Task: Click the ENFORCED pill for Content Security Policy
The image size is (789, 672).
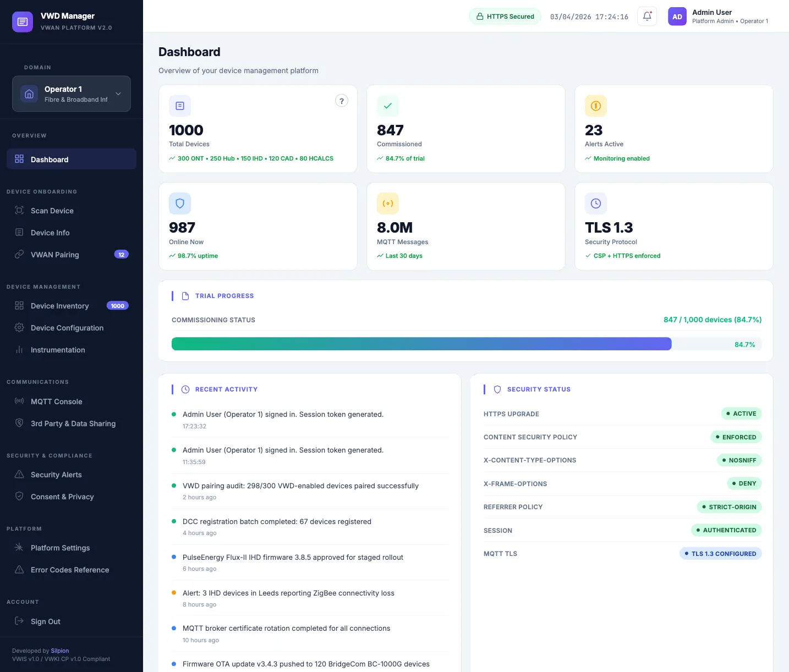Action: coord(736,437)
